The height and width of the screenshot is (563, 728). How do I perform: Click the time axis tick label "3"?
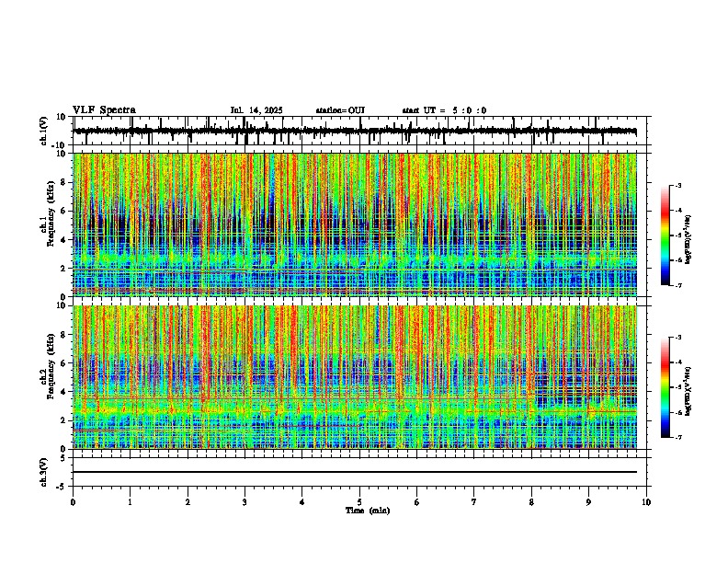click(245, 502)
